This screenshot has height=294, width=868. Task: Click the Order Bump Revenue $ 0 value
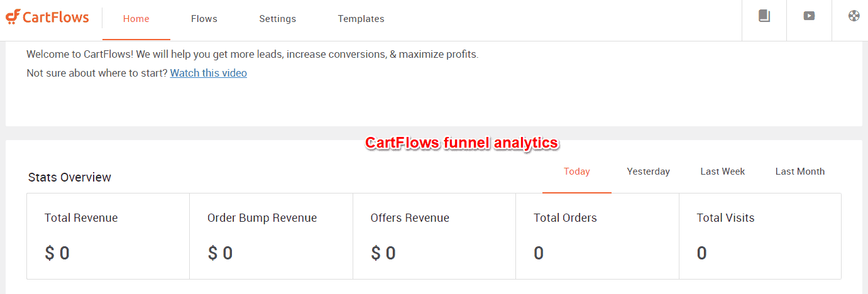point(220,253)
